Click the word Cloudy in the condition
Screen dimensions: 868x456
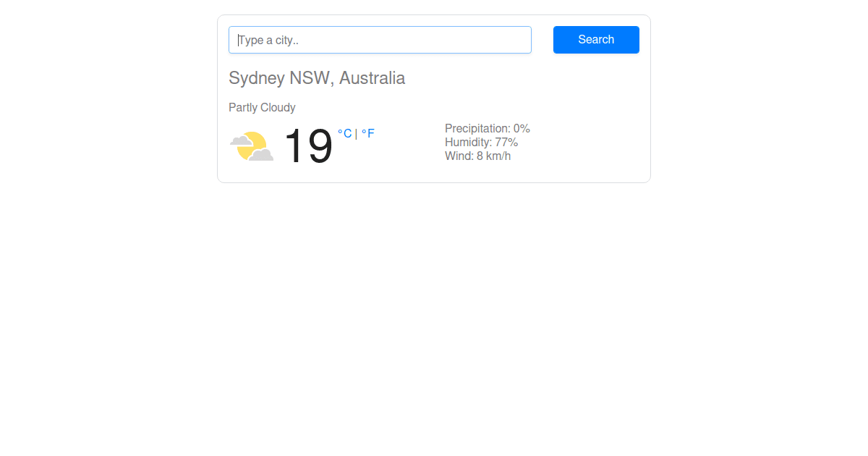click(278, 108)
